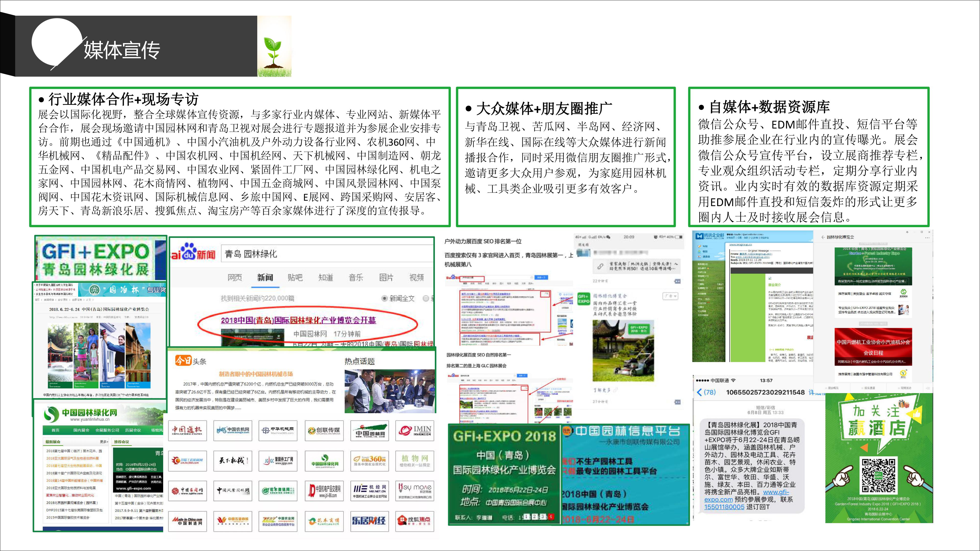Screen dimensions: 980x551
Task: Open 2018中国(青岛)国际园林绿化产业博览会开幕 news link
Action: click(x=298, y=320)
